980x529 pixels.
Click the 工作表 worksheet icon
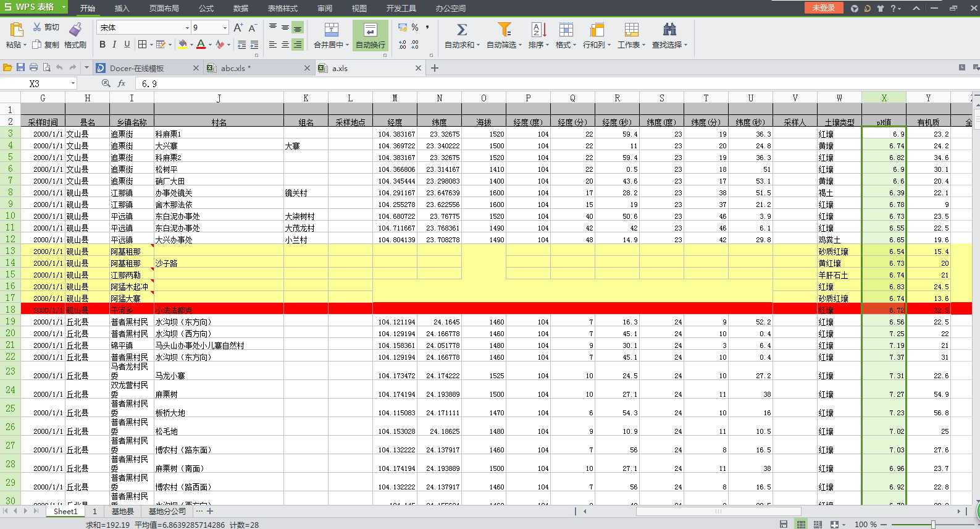(631, 29)
